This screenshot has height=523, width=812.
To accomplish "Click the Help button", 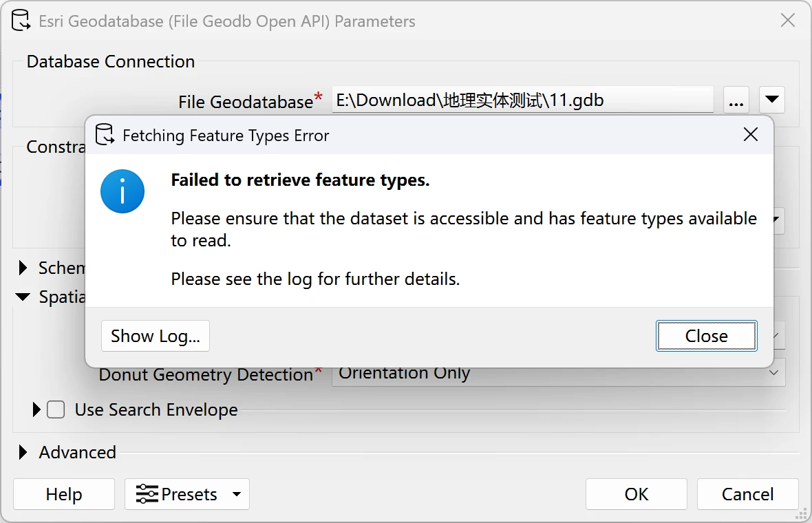I will [x=64, y=494].
